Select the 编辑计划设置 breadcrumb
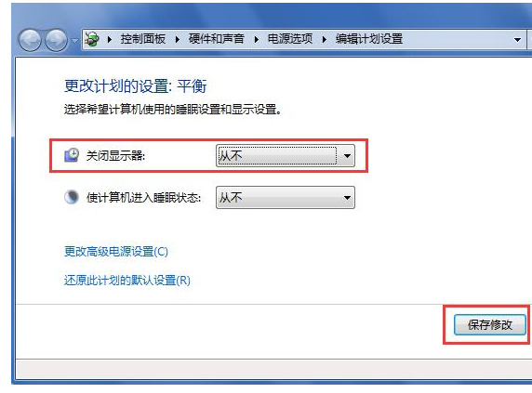Image resolution: width=532 pixels, height=393 pixels. coord(369,39)
